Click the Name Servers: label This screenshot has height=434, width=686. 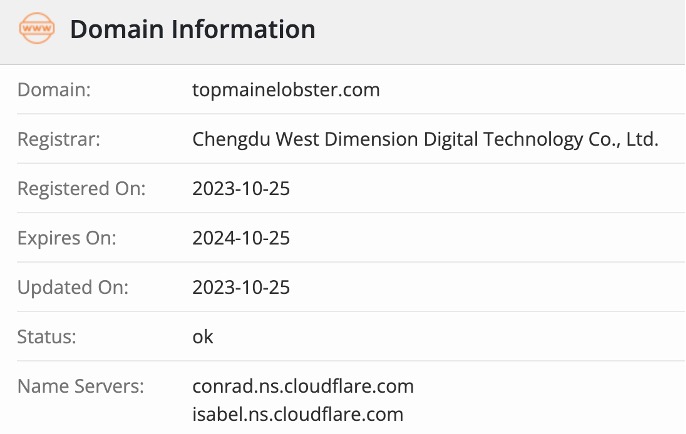[81, 386]
